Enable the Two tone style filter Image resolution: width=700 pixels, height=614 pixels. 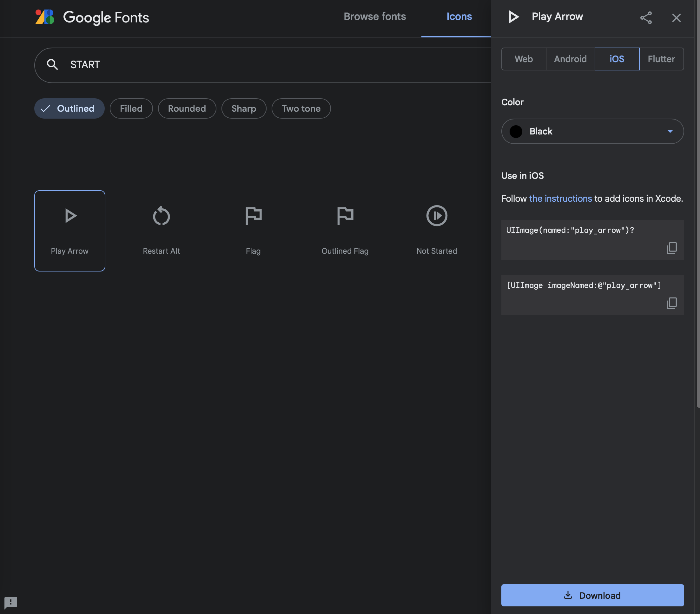pos(301,108)
